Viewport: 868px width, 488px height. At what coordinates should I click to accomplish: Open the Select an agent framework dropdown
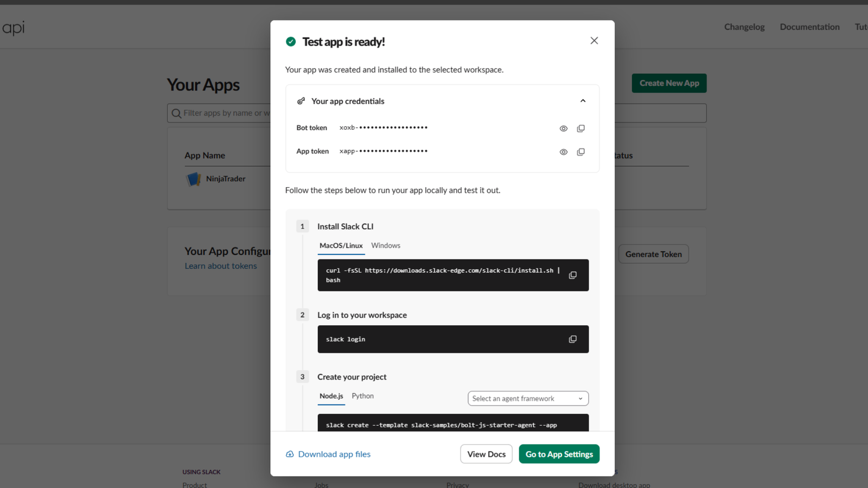coord(528,399)
